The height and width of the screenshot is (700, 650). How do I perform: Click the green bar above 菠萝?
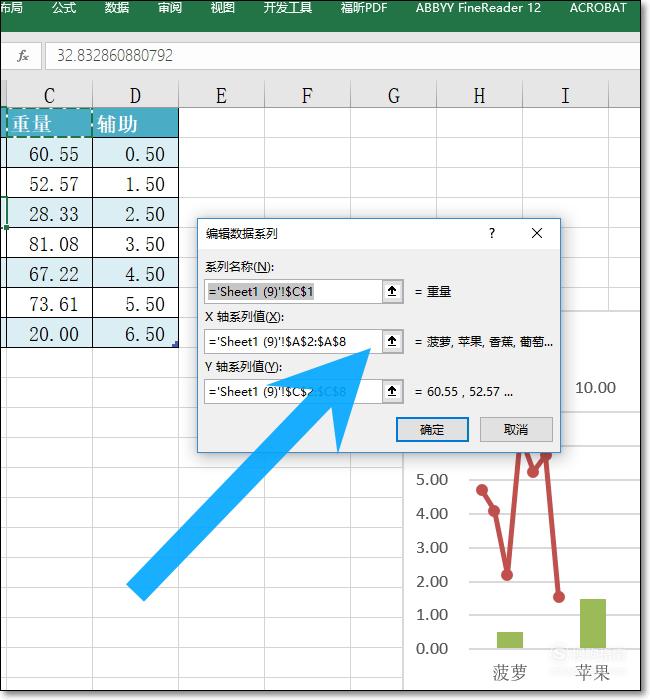[510, 640]
